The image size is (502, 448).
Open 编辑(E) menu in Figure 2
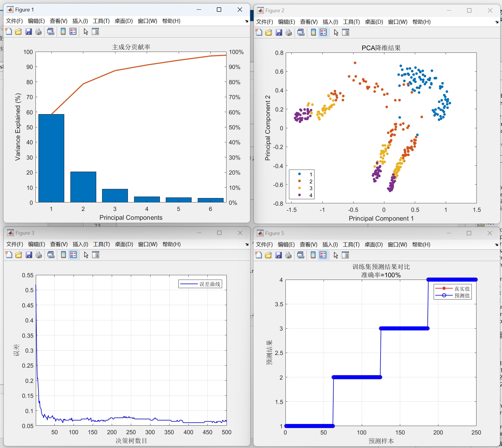coord(287,22)
